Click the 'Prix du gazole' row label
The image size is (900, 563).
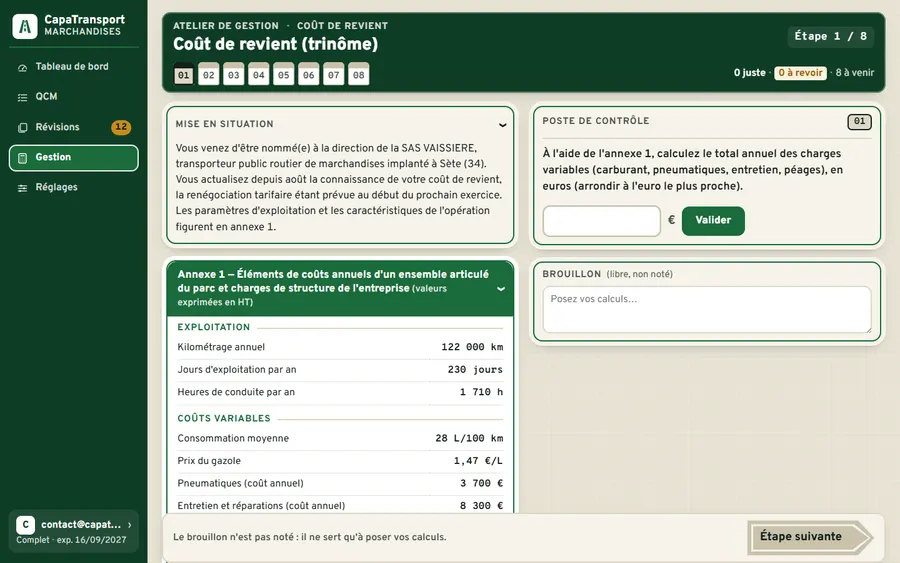pos(209,461)
